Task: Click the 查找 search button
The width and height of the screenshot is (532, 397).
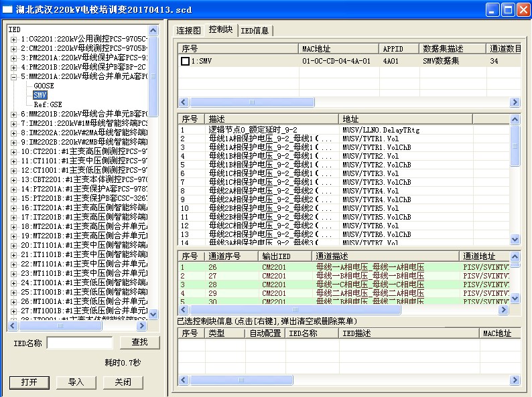Action: tap(139, 343)
